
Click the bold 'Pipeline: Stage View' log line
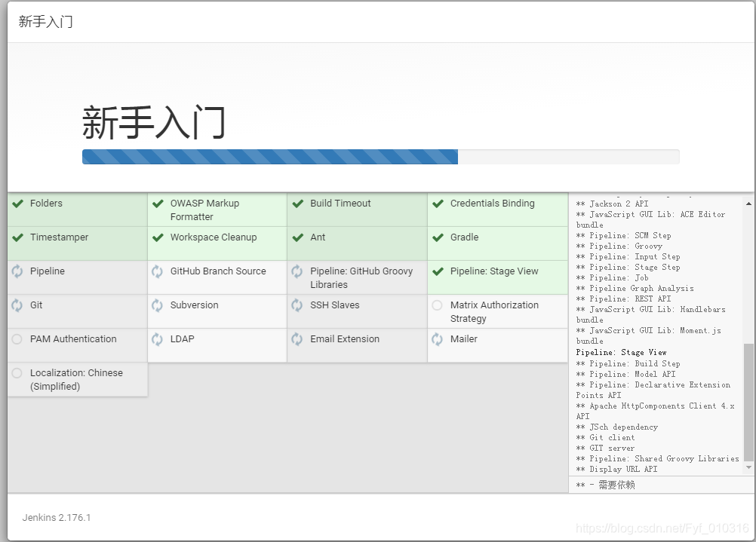coord(621,352)
